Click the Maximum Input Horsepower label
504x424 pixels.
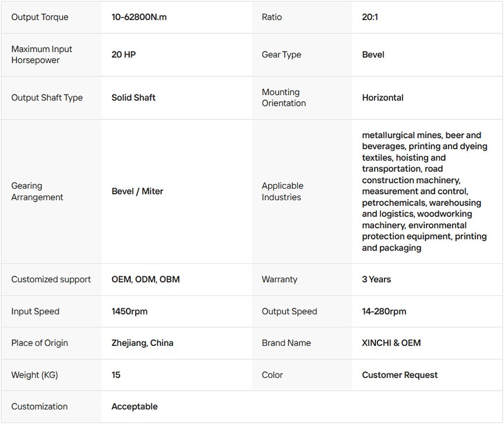pos(42,55)
